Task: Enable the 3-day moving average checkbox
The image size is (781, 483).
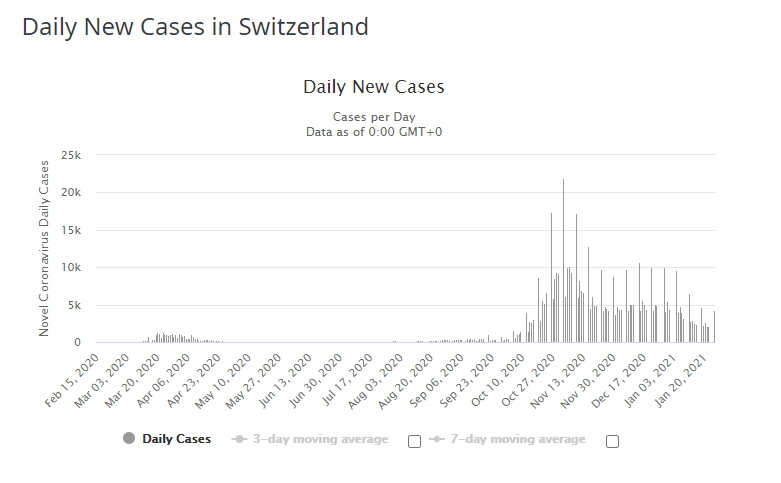Action: pos(414,441)
